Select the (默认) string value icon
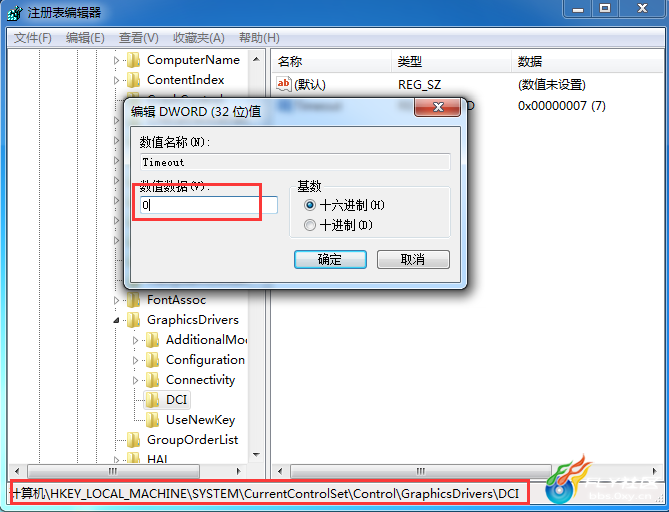This screenshot has height=512, width=669. (x=284, y=84)
